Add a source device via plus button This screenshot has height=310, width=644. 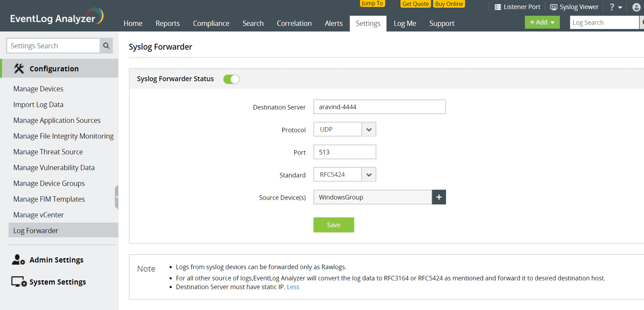pos(439,197)
